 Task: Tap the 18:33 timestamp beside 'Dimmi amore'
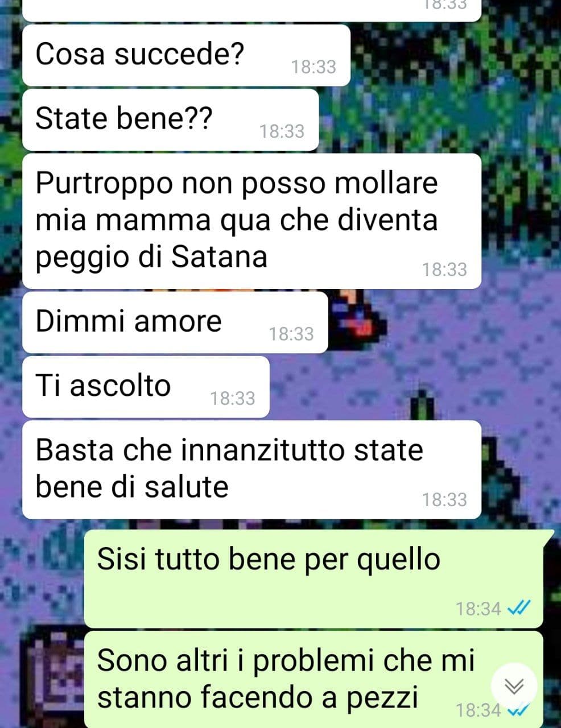(x=291, y=334)
